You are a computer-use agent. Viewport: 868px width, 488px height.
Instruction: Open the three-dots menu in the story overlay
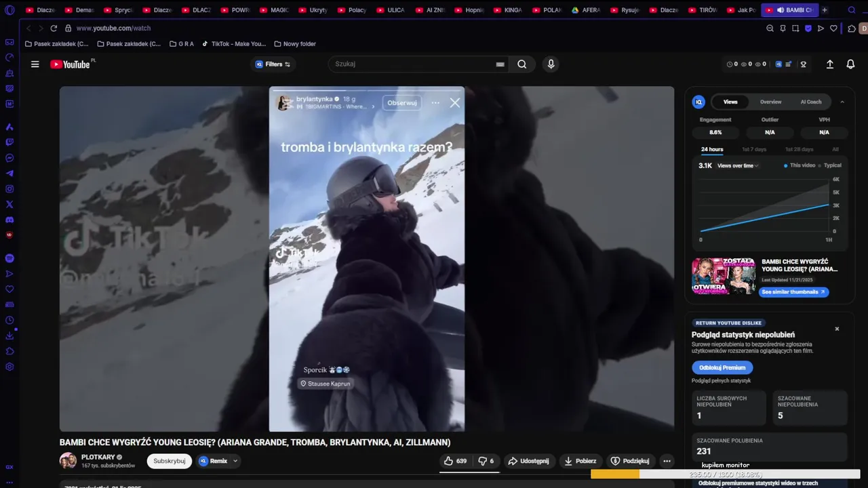435,103
